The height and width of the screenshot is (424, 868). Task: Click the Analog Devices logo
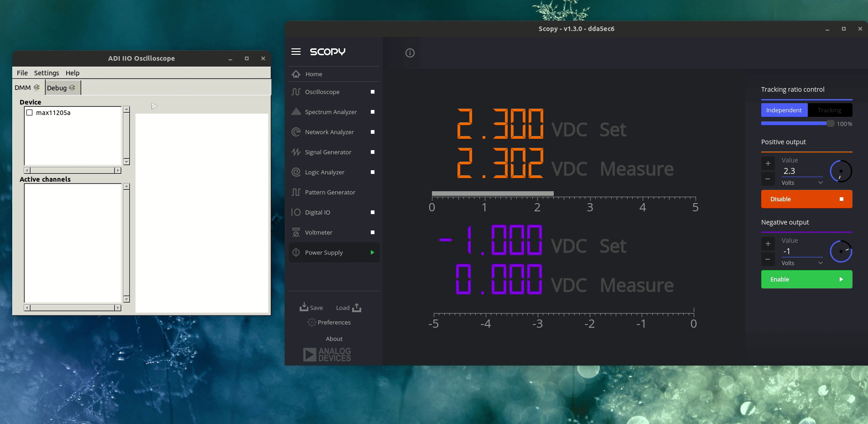[327, 355]
